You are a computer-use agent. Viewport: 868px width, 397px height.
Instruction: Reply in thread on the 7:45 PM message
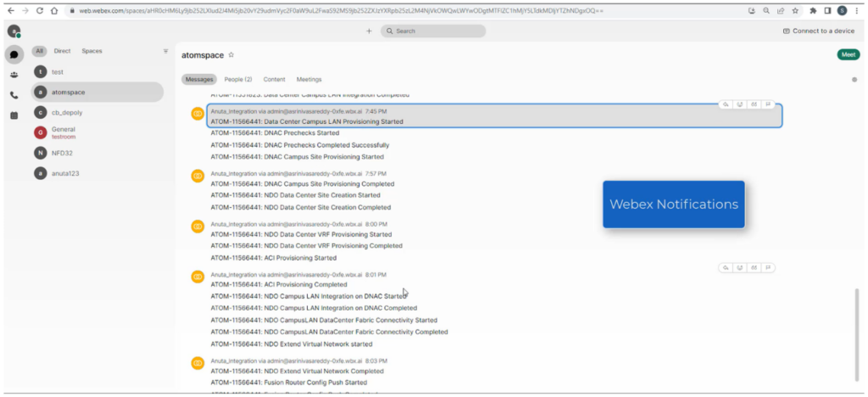tap(726, 104)
